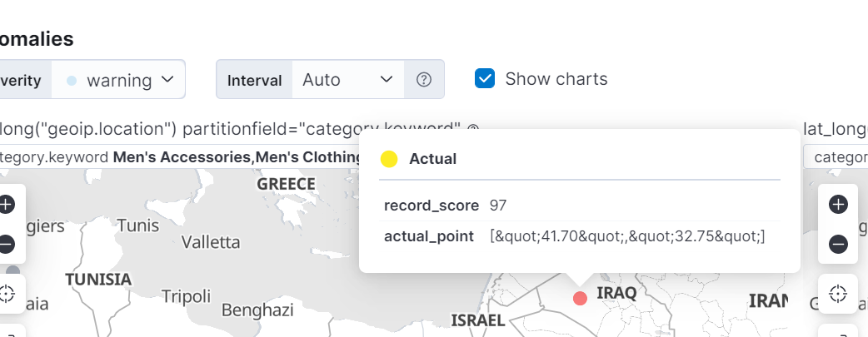Zoom in on the right map

coord(838,204)
